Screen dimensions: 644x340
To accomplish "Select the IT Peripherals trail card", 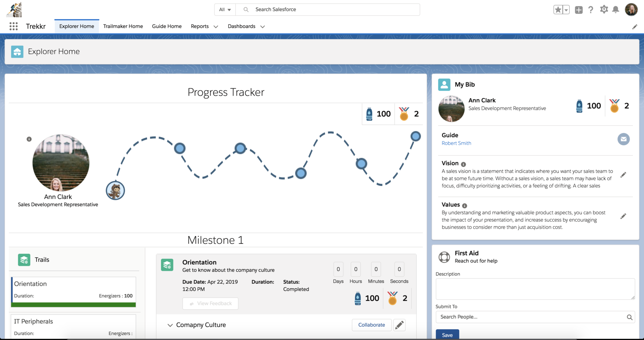I will point(74,327).
